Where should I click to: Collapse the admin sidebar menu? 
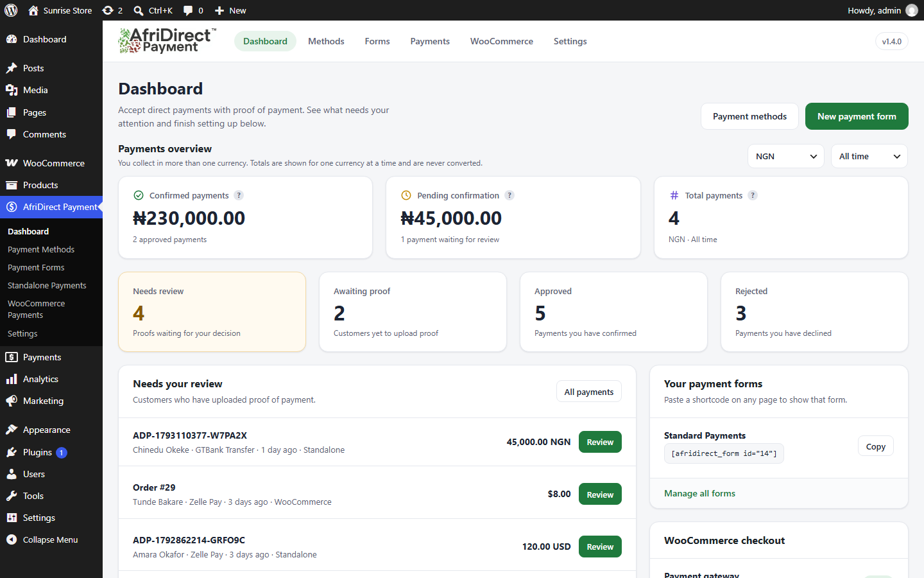tap(51, 539)
